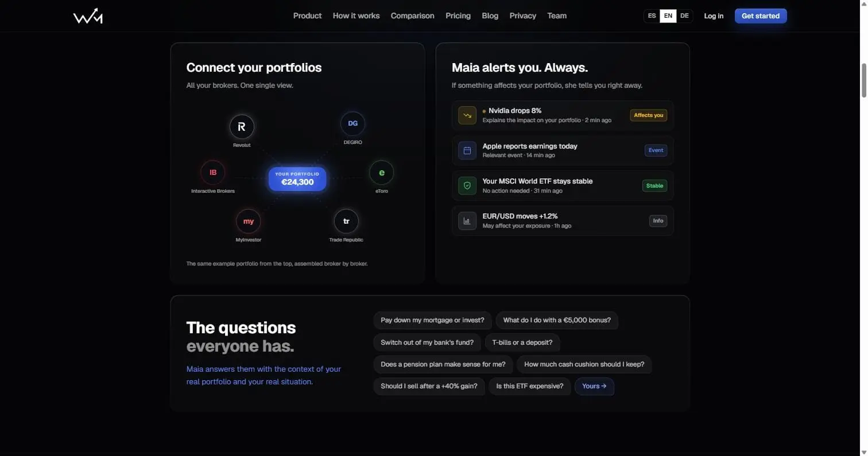The width and height of the screenshot is (868, 456).
Task: Click the eToro broker icon
Action: pos(382,172)
